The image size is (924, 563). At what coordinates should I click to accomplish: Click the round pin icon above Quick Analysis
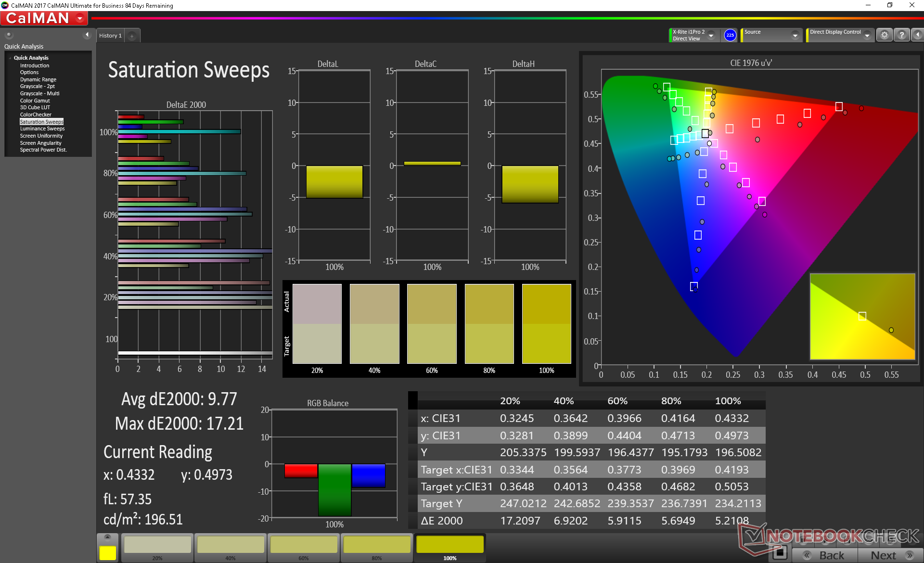pyautogui.click(x=9, y=35)
